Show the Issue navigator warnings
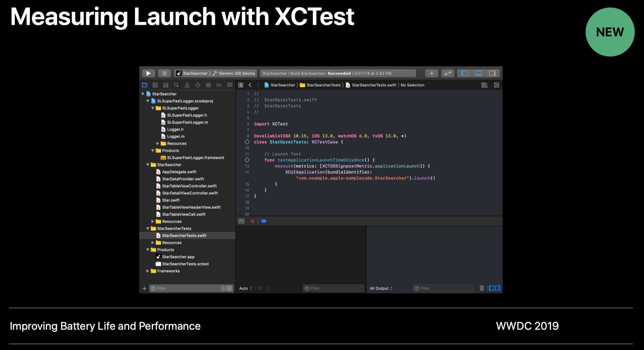Image resolution: width=644 pixels, height=350 pixels. pos(187,85)
